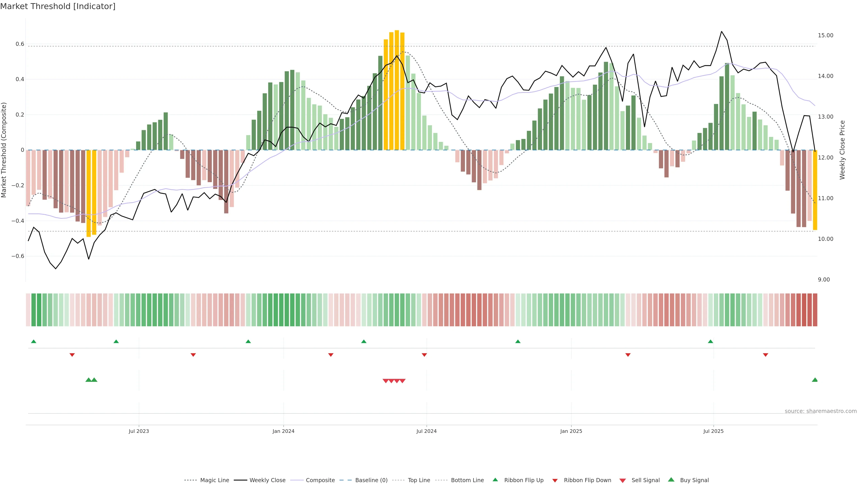Click the Ribbon Flip Down legend marker
The image size is (868, 488).
555,480
